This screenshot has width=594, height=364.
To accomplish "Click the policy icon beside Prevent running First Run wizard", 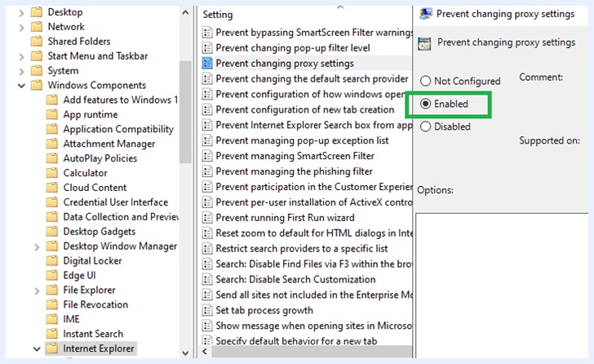I will click(207, 218).
